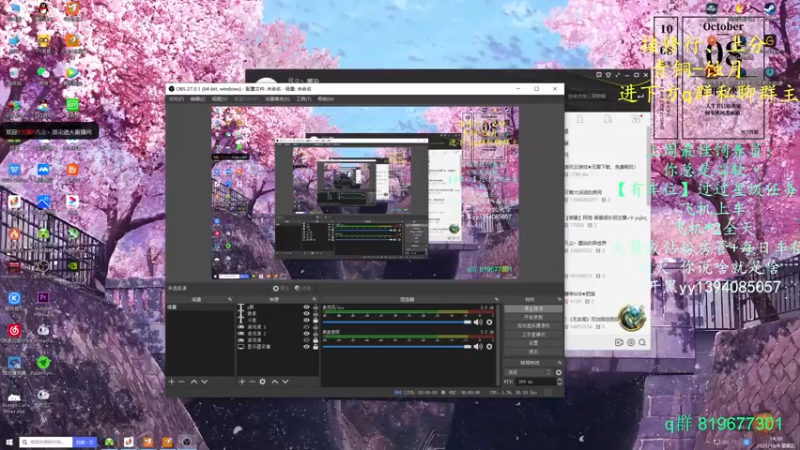Open the 帮助(H) menu in OBS
Viewport: 800px width, 450px height.
(326, 99)
